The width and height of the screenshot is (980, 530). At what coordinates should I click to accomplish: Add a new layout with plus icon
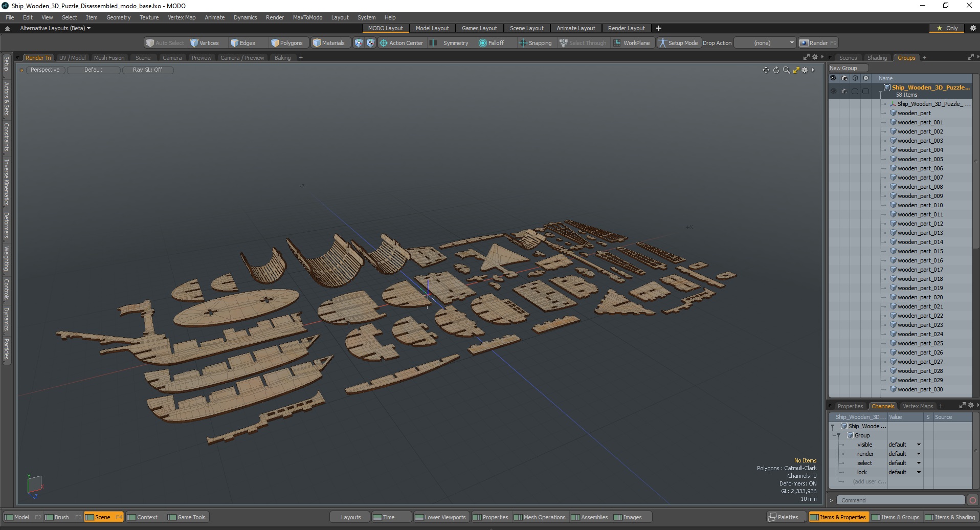coord(659,28)
